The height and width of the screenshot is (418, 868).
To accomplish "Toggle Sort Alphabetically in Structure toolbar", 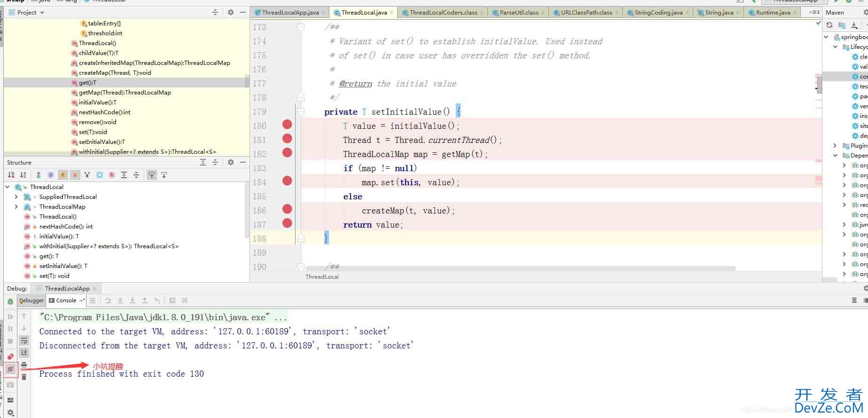I will click(23, 175).
